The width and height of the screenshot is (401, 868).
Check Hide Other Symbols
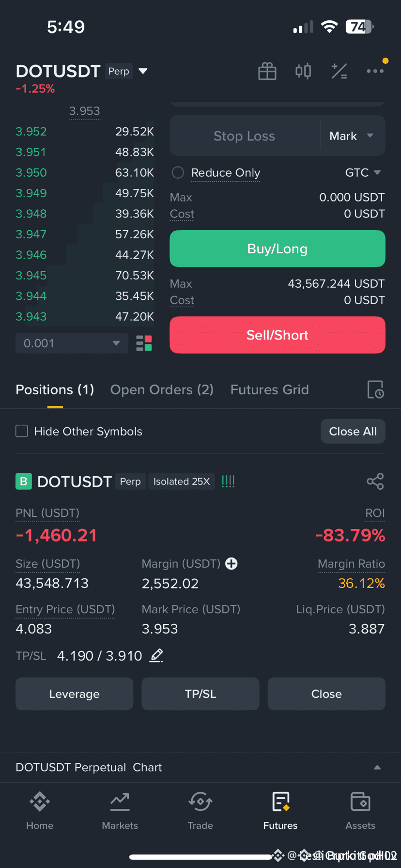click(x=22, y=431)
